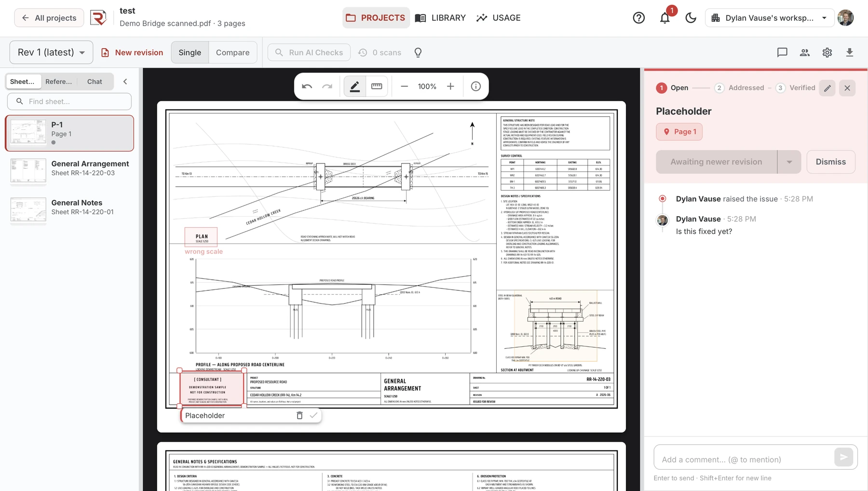Send the comment arrow button

tap(844, 457)
